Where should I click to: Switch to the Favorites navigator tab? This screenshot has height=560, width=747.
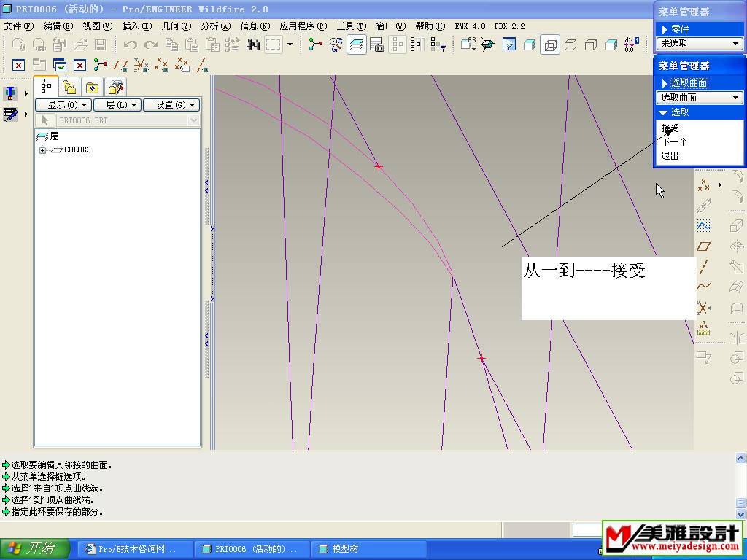point(92,87)
